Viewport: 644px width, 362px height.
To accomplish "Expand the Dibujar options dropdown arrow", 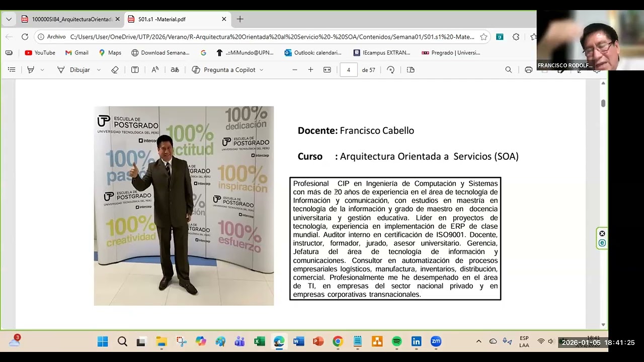I will click(x=99, y=70).
